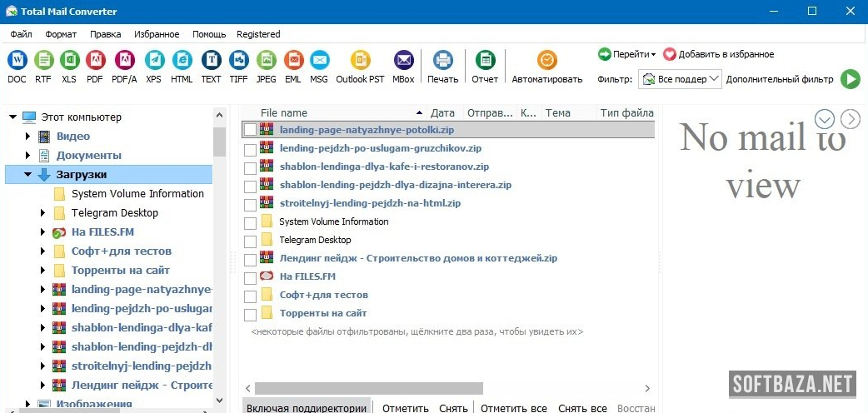Click the DOC conversion icon
Screen dimensions: 868x413
click(x=17, y=61)
